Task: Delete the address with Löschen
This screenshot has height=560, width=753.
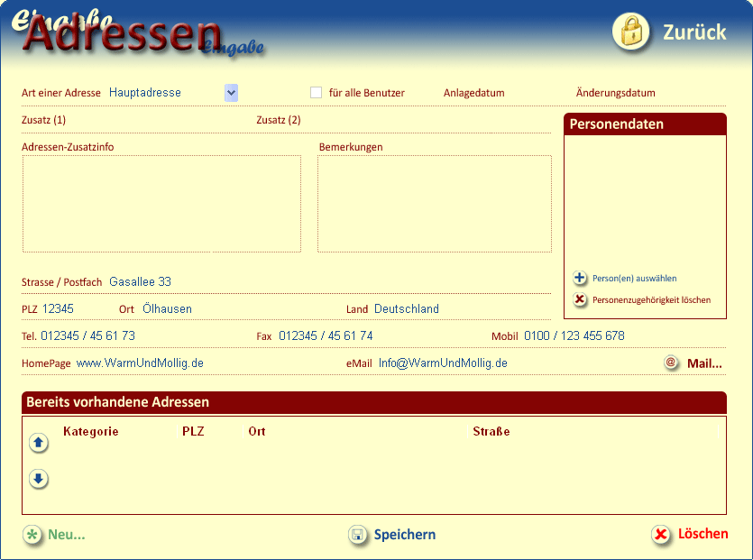Action: [x=703, y=534]
